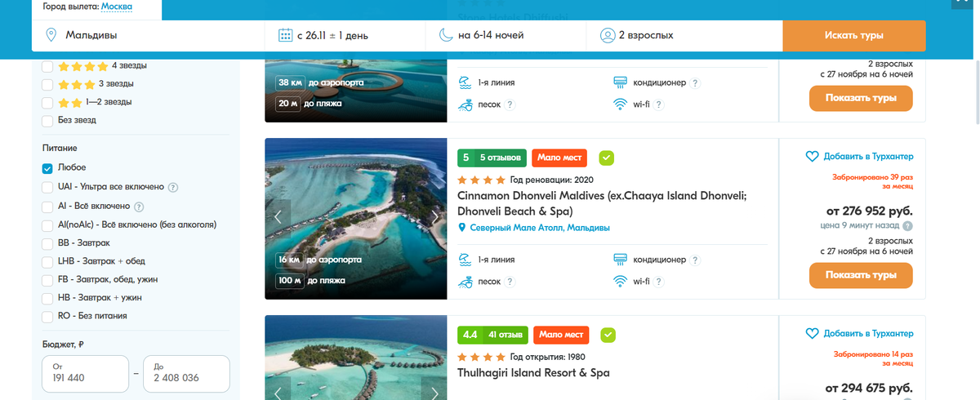Screen dimensions: 980x400
Task: Open Thulhagiri Island Resort photo
Action: (356, 358)
